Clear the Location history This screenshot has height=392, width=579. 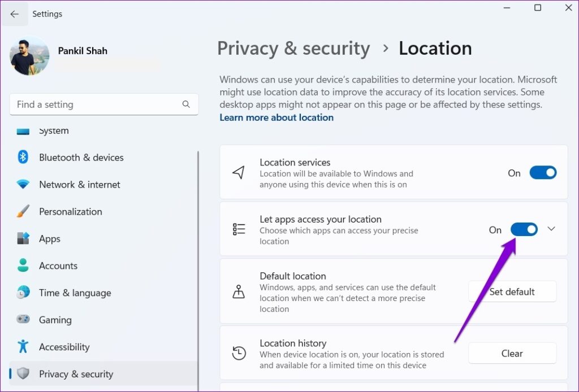click(512, 353)
